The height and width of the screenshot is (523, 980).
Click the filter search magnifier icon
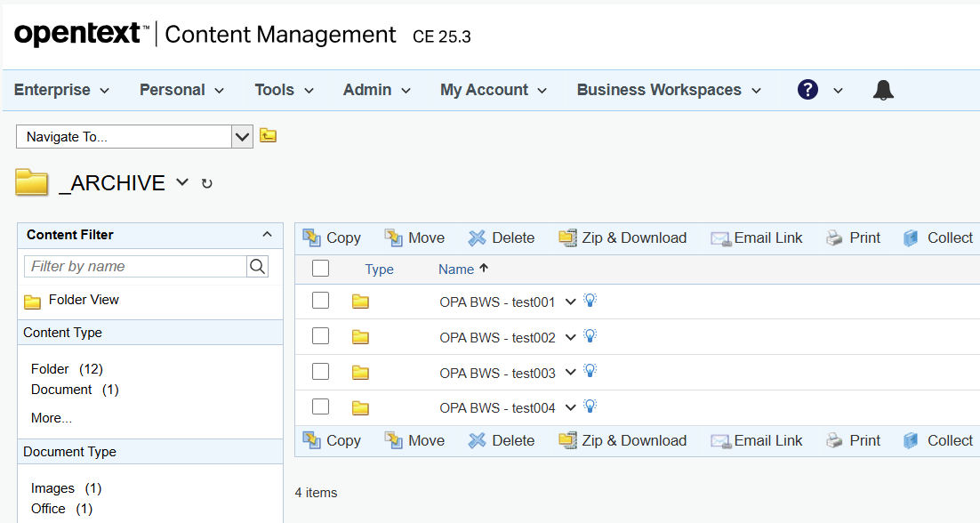pos(258,266)
